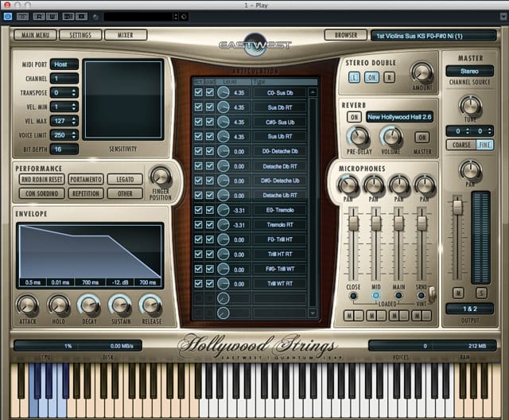Click the Master solo S button
The height and width of the screenshot is (420, 509).
click(481, 293)
